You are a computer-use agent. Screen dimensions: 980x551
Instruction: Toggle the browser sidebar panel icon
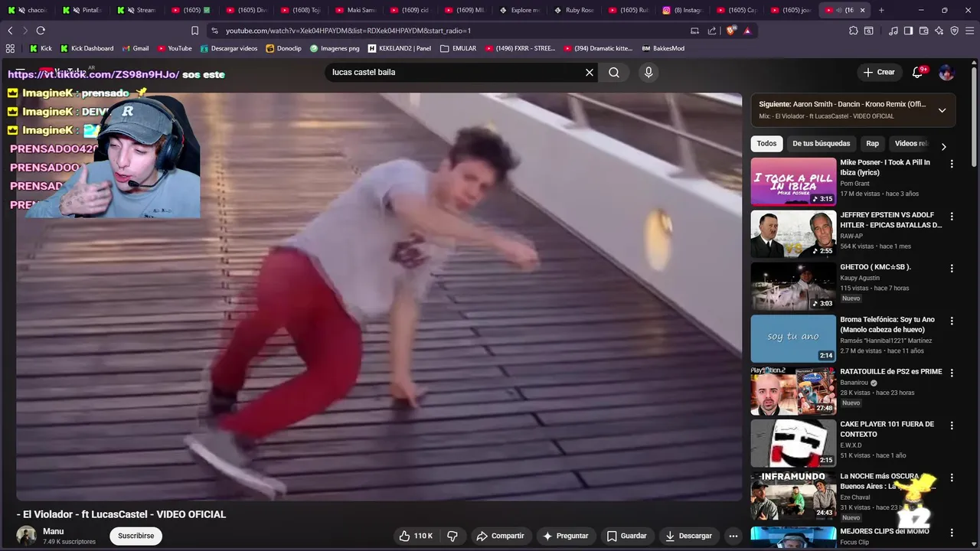pos(908,31)
